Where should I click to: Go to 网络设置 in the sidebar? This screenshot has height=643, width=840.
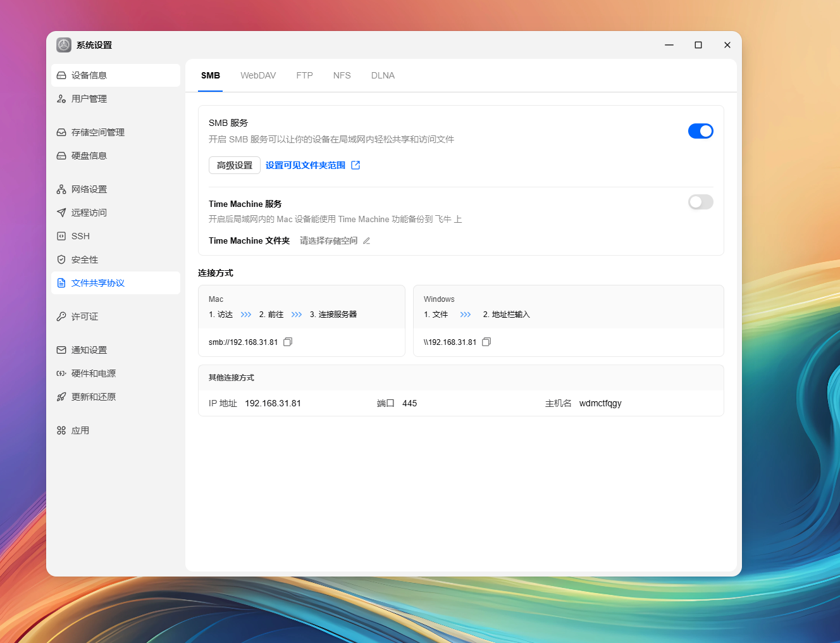tap(116, 189)
